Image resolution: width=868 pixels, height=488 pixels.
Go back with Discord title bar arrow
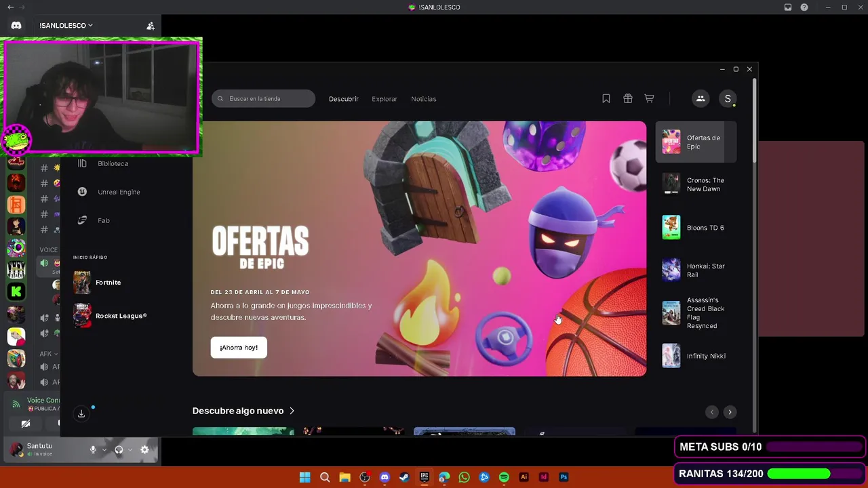click(10, 7)
